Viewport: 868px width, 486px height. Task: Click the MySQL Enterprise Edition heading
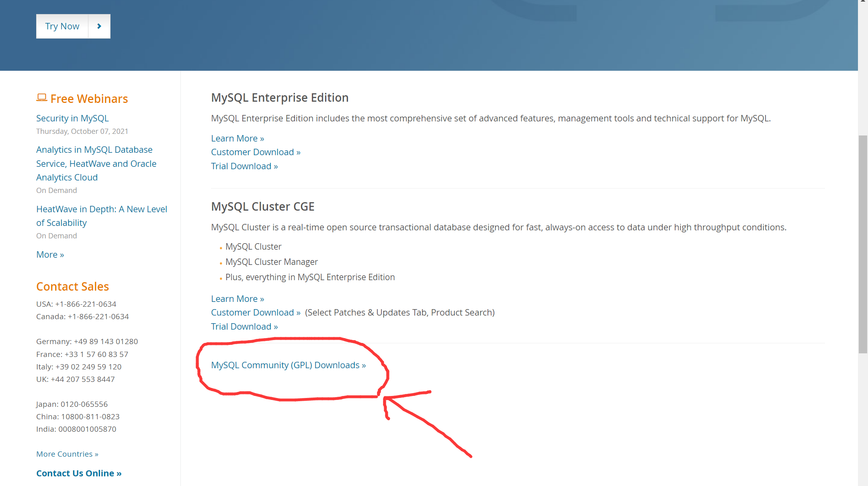click(280, 98)
